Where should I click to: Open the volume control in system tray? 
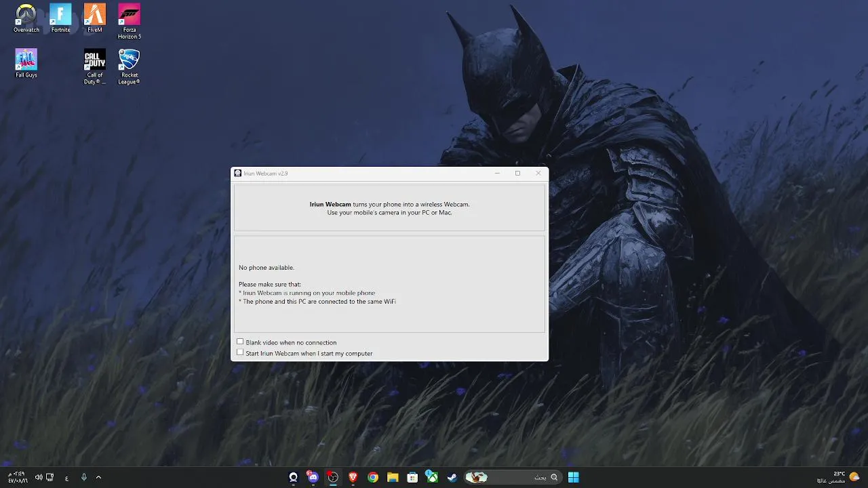tap(39, 477)
